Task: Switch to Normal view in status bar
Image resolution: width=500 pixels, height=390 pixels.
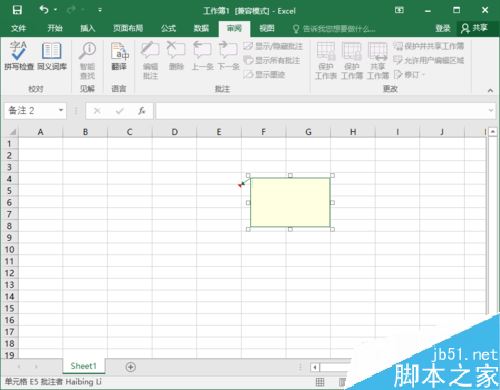Action: click(x=320, y=382)
